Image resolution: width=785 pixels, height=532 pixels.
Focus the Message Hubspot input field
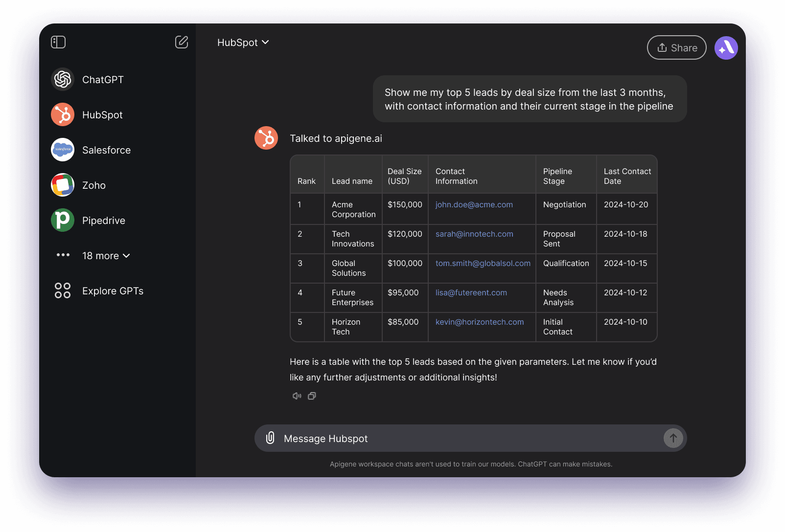pyautogui.click(x=471, y=438)
